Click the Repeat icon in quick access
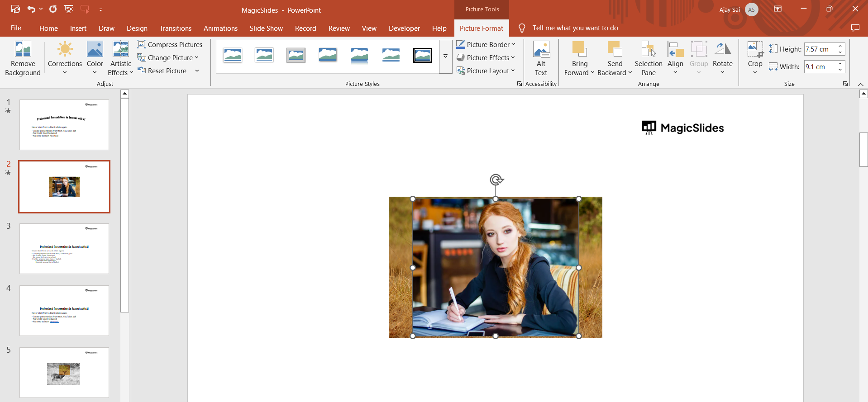Screen dimensions: 868x402 53,9
